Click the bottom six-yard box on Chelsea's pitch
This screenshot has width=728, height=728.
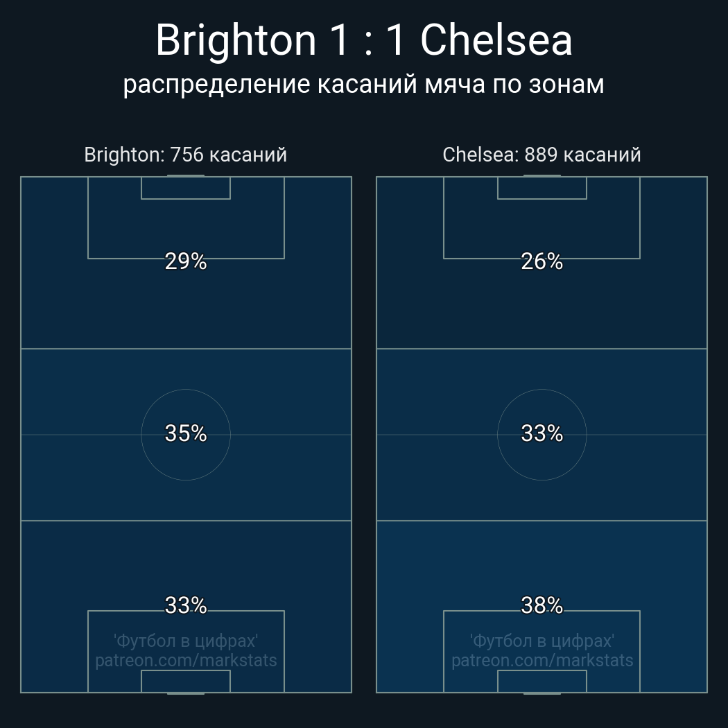pyautogui.click(x=542, y=682)
